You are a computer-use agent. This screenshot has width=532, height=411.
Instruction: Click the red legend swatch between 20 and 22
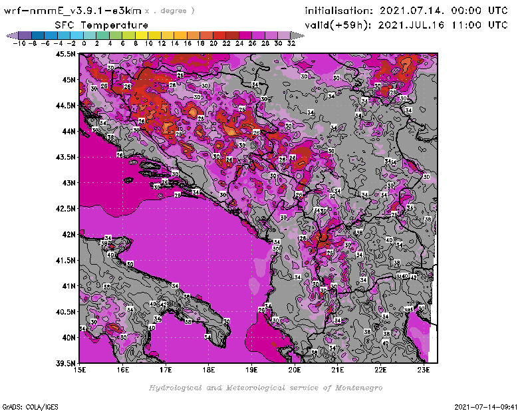click(x=219, y=35)
